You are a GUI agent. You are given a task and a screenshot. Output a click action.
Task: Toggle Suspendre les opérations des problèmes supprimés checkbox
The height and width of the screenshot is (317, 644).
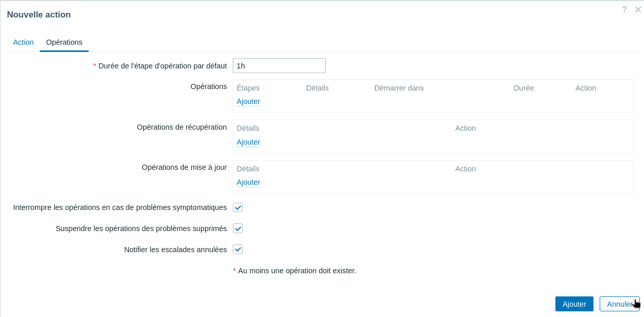click(238, 228)
